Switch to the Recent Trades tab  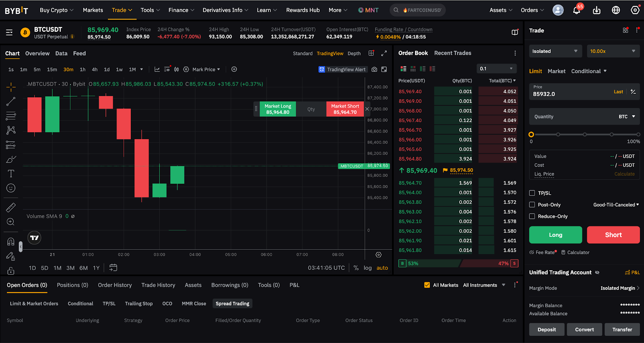tap(452, 53)
